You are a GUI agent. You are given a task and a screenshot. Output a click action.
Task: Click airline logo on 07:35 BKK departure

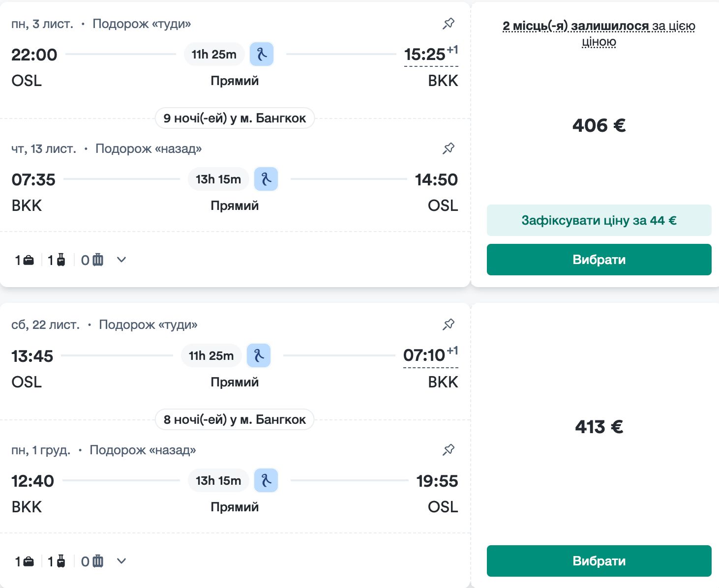click(266, 179)
